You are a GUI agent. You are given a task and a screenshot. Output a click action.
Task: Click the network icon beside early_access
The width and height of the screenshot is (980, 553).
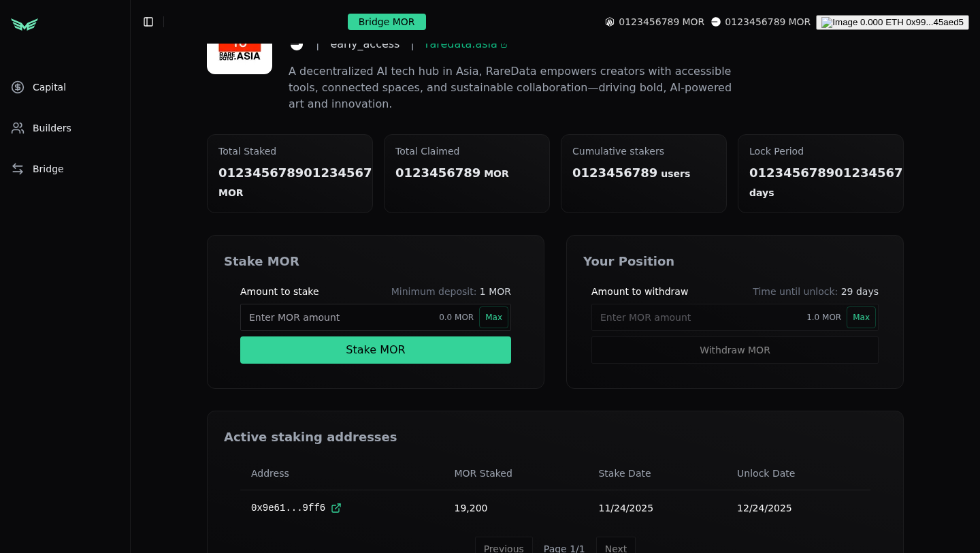point(297,45)
